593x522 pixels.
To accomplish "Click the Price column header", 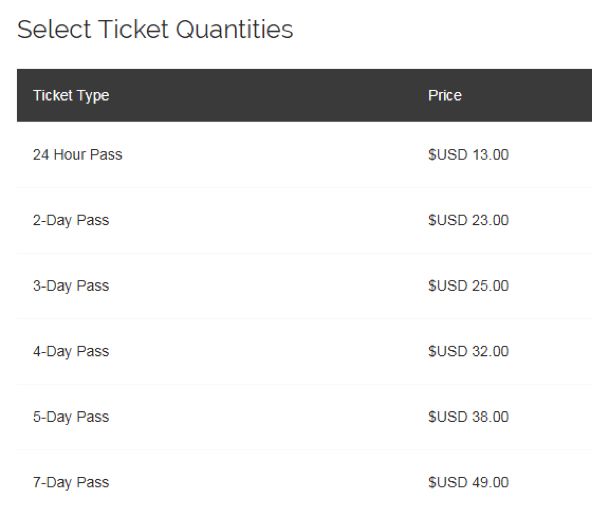I will (445, 95).
